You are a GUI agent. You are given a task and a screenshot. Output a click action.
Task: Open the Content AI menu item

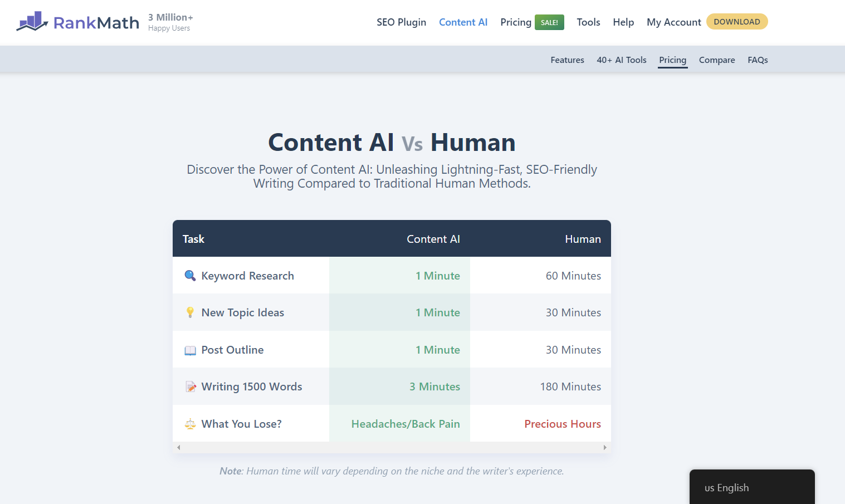(463, 22)
